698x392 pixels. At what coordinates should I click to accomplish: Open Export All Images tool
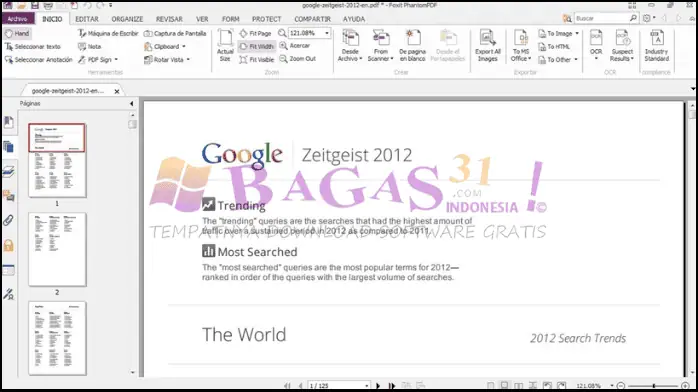488,45
